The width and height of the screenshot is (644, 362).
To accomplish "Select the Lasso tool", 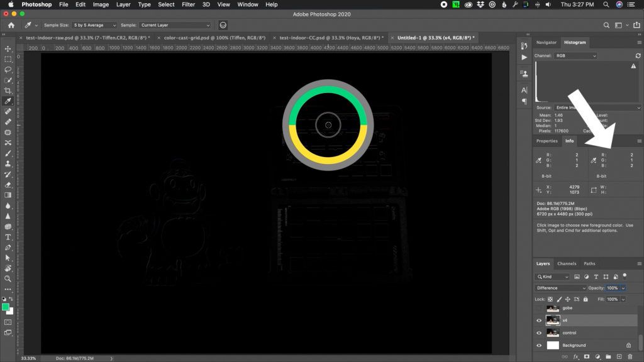I will 8,70.
